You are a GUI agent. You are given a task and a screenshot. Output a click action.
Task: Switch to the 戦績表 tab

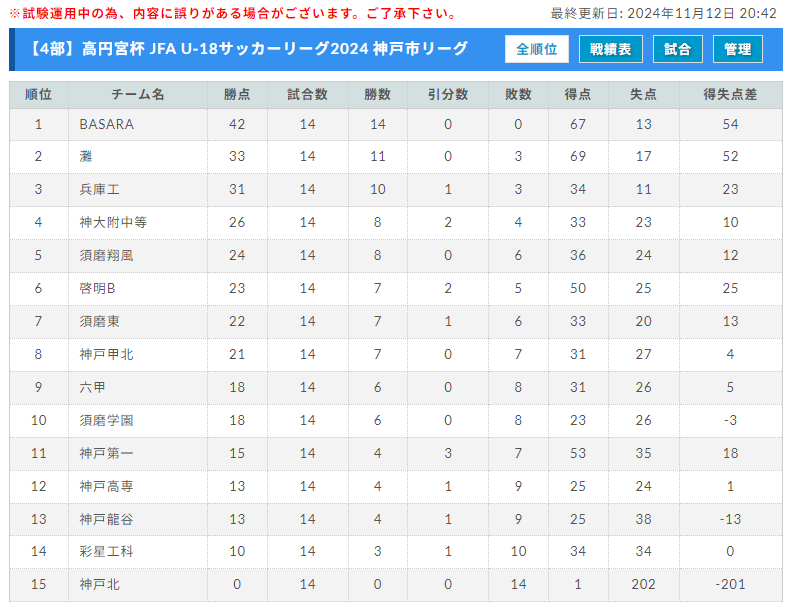click(610, 49)
